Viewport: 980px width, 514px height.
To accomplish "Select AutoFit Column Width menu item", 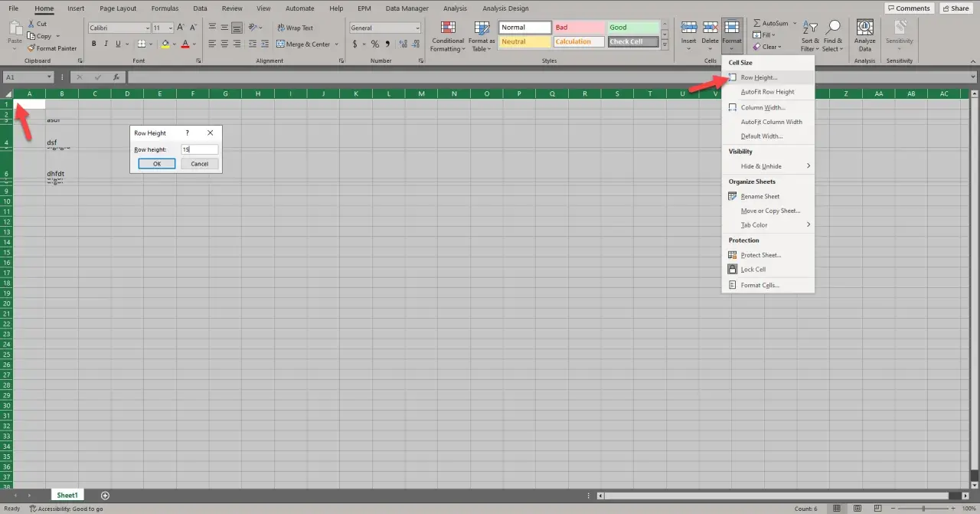I will (x=768, y=122).
